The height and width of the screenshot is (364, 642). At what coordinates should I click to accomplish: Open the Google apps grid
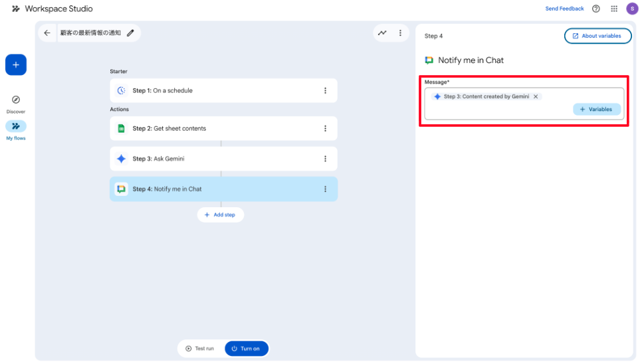pos(613,9)
